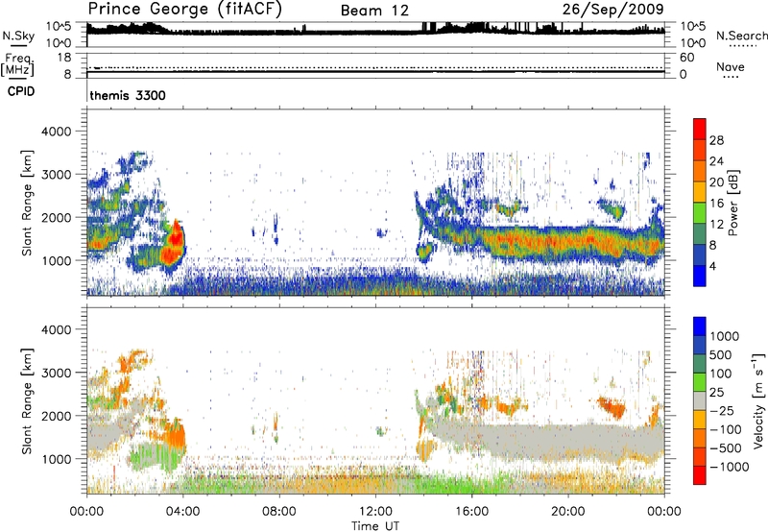Click the date '26/Sep/2009'
The image size is (768, 532).
(x=612, y=10)
